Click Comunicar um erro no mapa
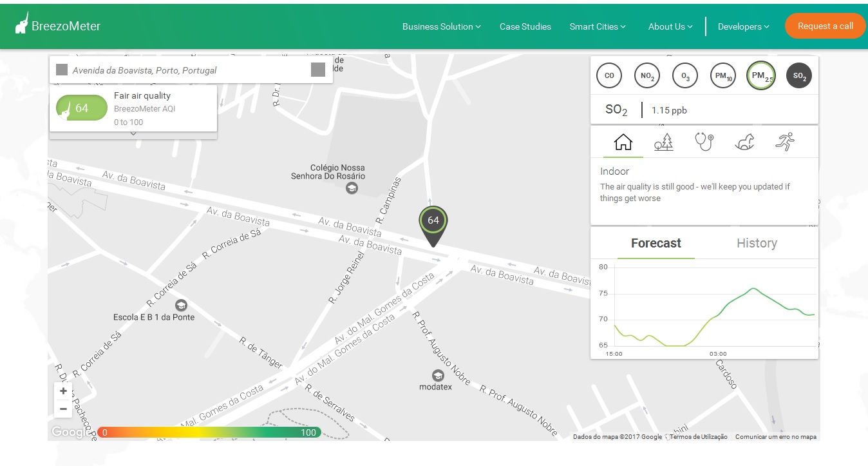868x466 pixels. tap(776, 437)
